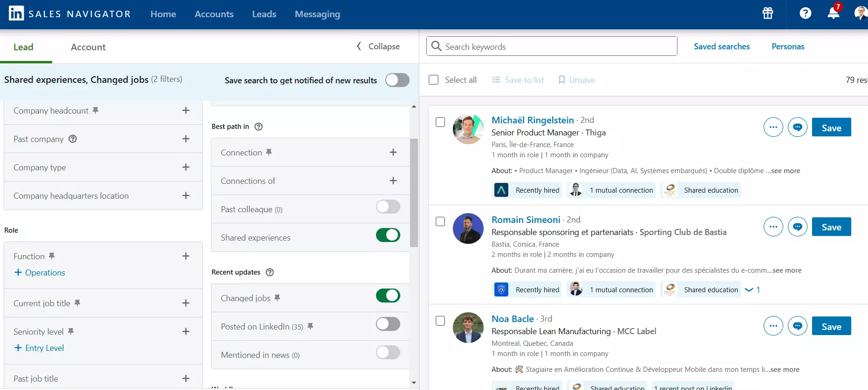Screen dimensions: 868x390
Task: Click the pin icon beside Connection
Action: pyautogui.click(x=269, y=152)
